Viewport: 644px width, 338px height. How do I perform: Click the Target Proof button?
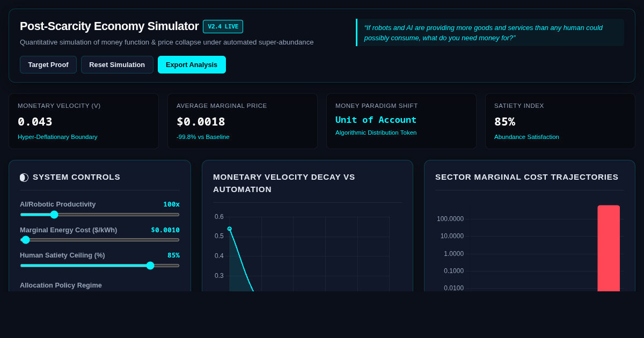point(48,64)
